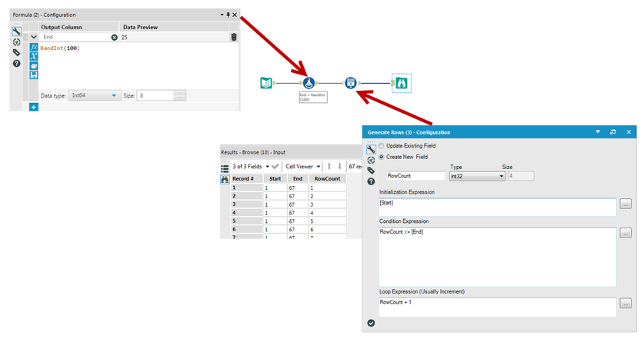Open Data type Int64 dropdown
Screen dimensions: 644x342
94,95
